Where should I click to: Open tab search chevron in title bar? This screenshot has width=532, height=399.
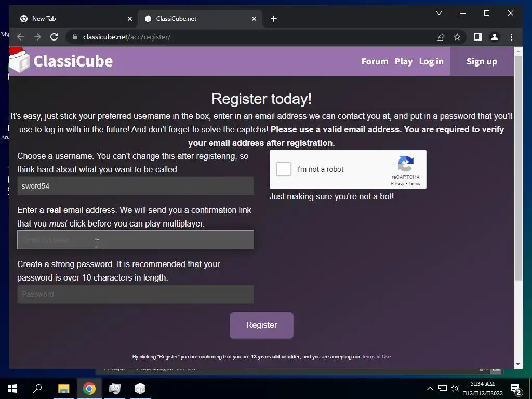(x=438, y=13)
